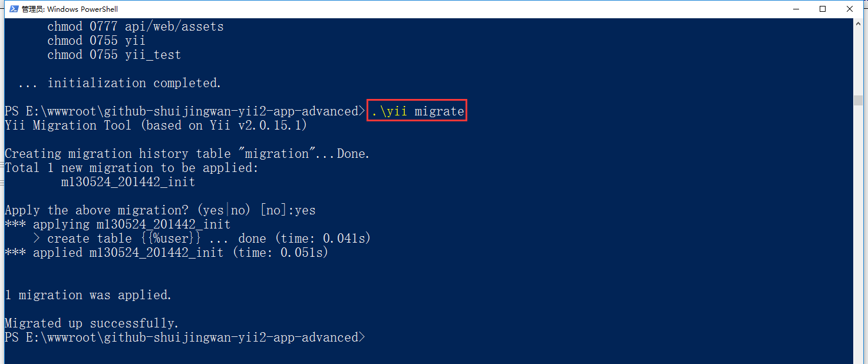
Task: Click the scrollbar up arrow
Action: [x=858, y=24]
